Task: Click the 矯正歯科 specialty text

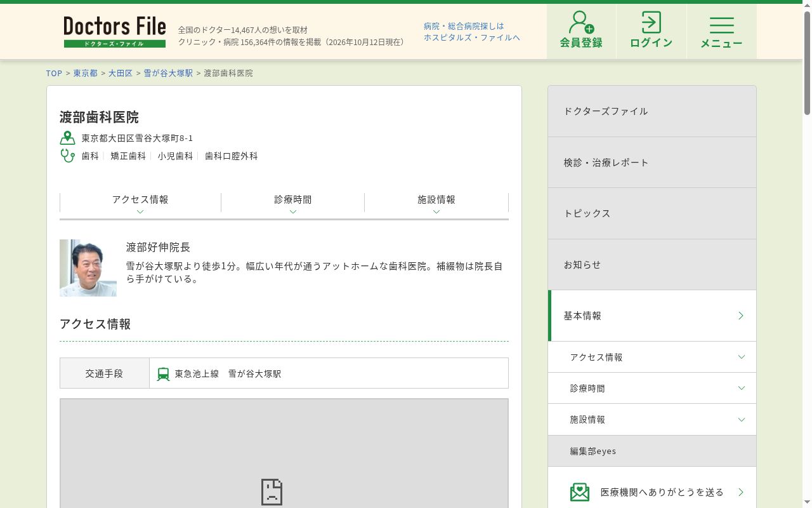Action: coord(128,156)
